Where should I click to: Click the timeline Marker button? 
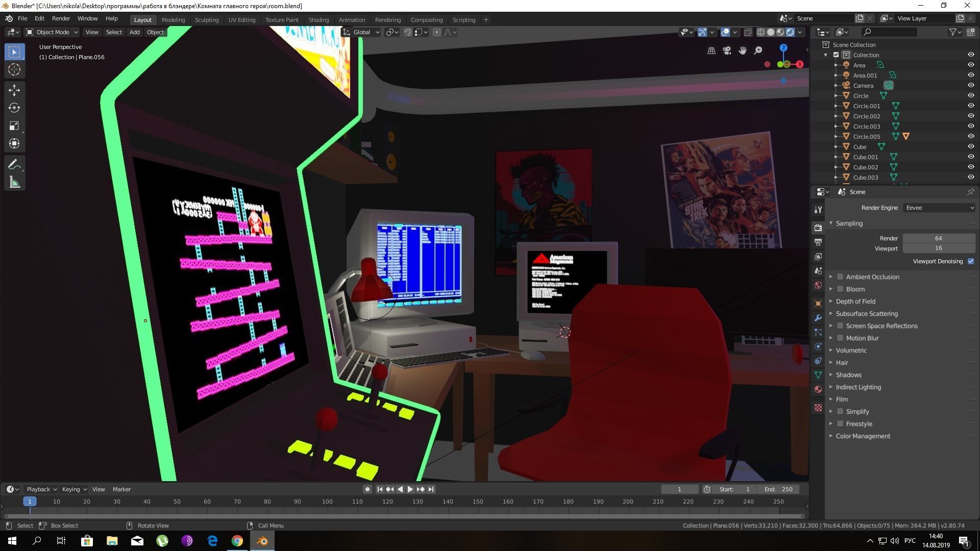point(121,489)
